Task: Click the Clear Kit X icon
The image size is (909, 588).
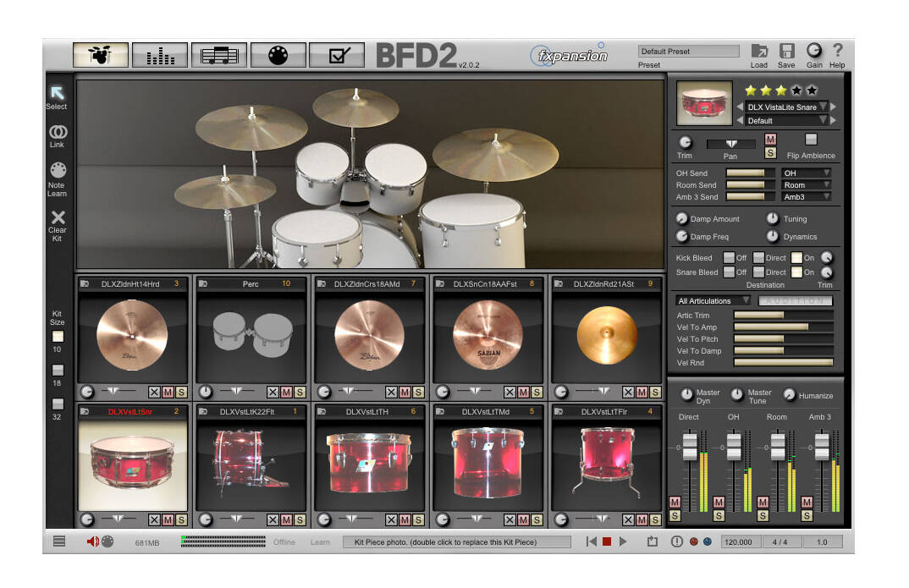Action: coord(58,217)
